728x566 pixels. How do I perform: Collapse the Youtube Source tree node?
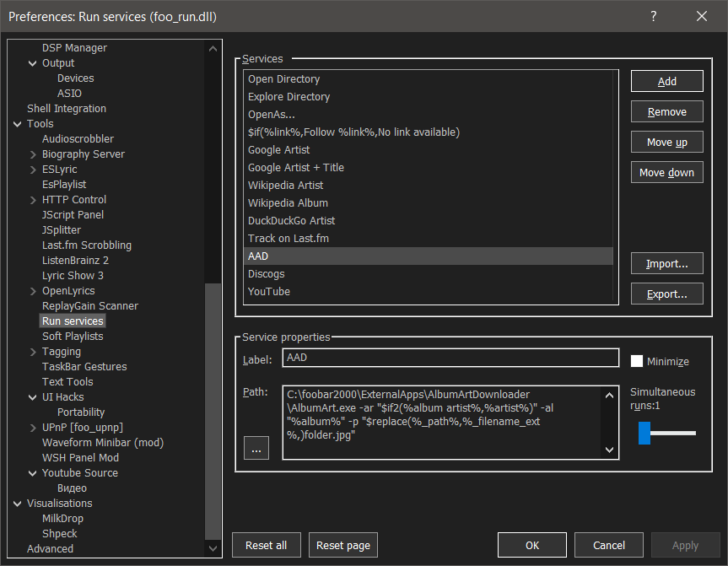[x=33, y=473]
